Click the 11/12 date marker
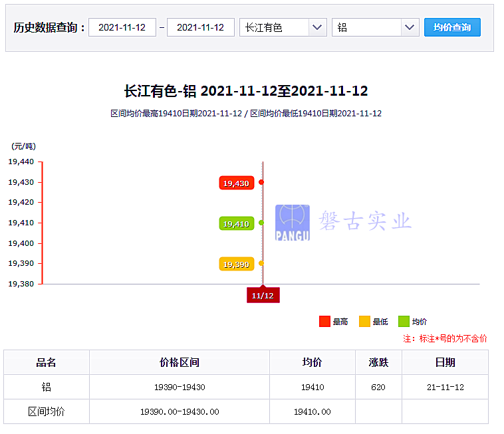 click(263, 295)
